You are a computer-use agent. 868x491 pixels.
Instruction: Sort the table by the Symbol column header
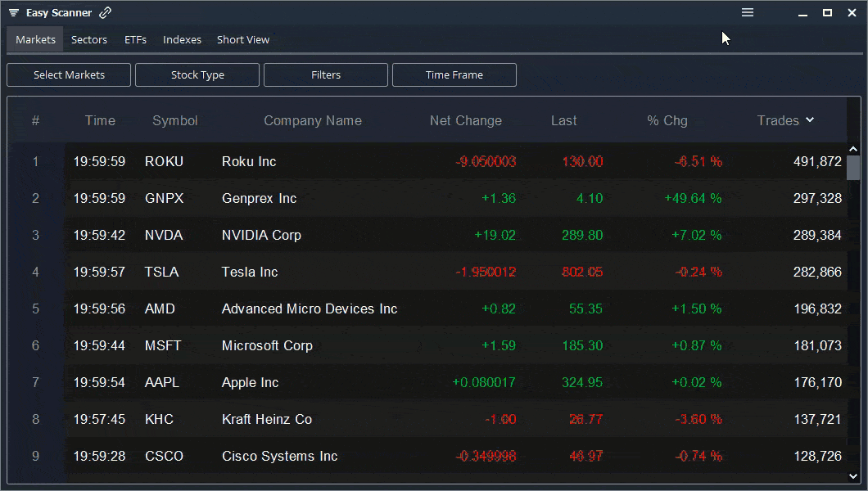point(174,120)
